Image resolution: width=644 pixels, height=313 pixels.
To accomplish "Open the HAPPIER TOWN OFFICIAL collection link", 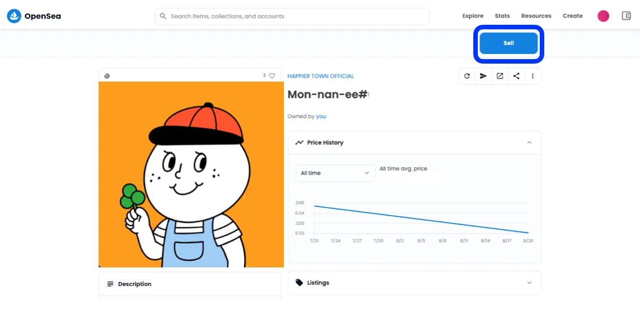I will [x=321, y=77].
